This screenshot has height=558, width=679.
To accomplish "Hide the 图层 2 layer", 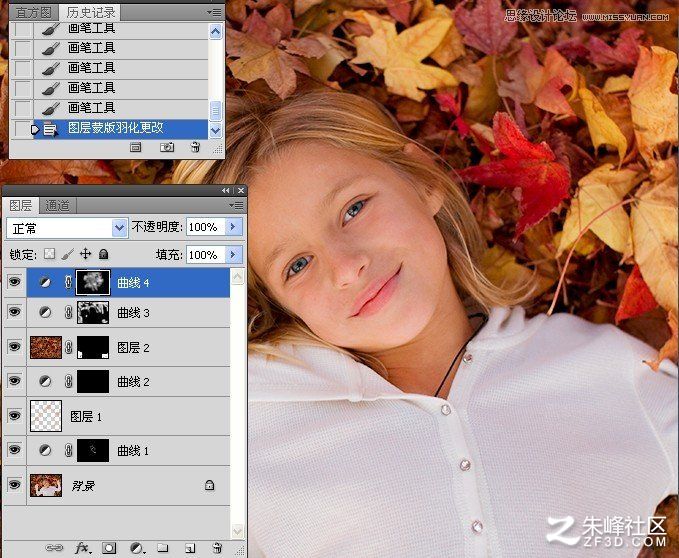I will click(x=15, y=347).
